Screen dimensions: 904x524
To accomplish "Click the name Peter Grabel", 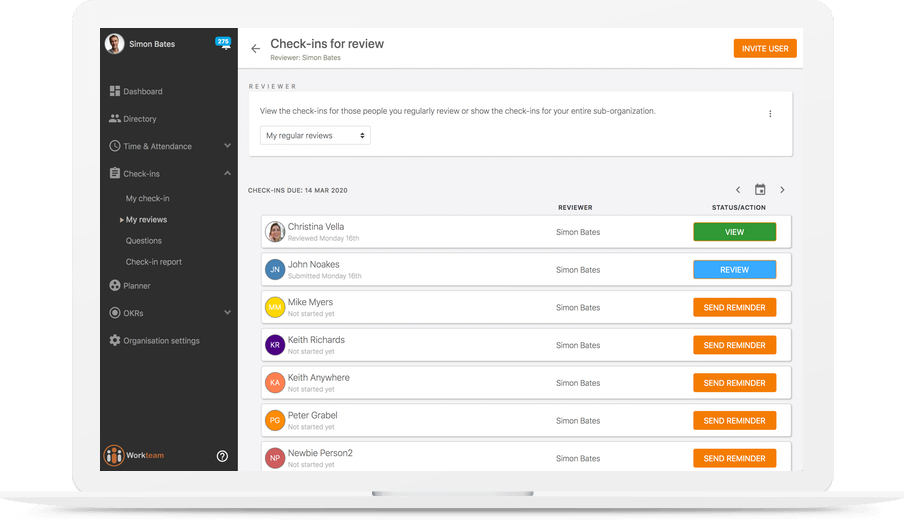I will pos(312,415).
